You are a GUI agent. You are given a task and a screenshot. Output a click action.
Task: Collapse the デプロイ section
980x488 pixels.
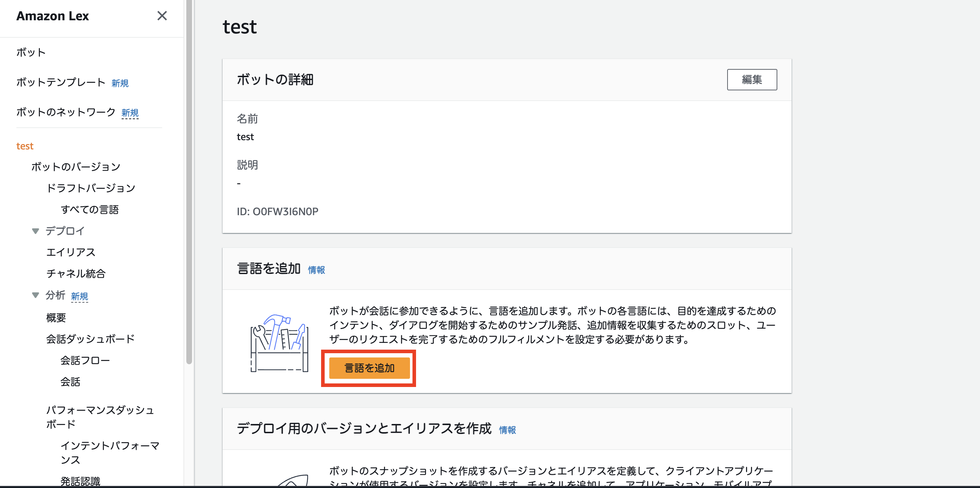[35, 231]
